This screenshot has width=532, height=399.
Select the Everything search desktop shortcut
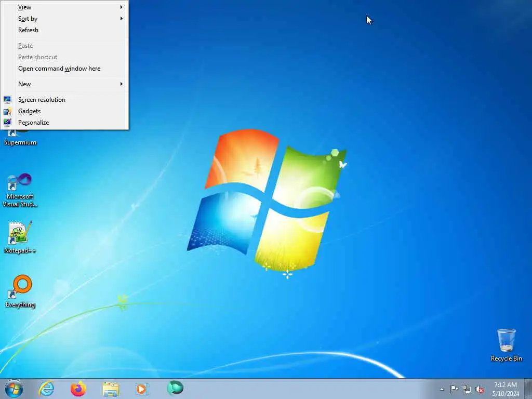(x=20, y=291)
